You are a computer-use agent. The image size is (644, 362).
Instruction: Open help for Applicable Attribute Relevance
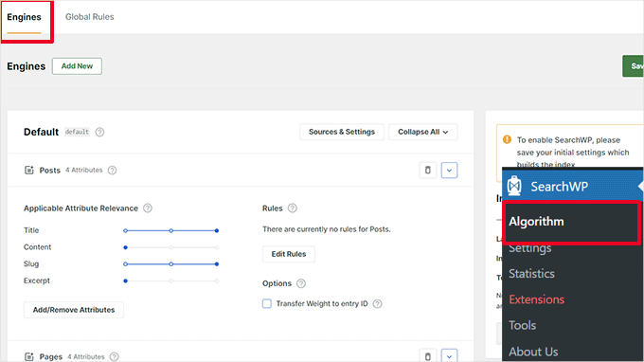[x=148, y=208]
